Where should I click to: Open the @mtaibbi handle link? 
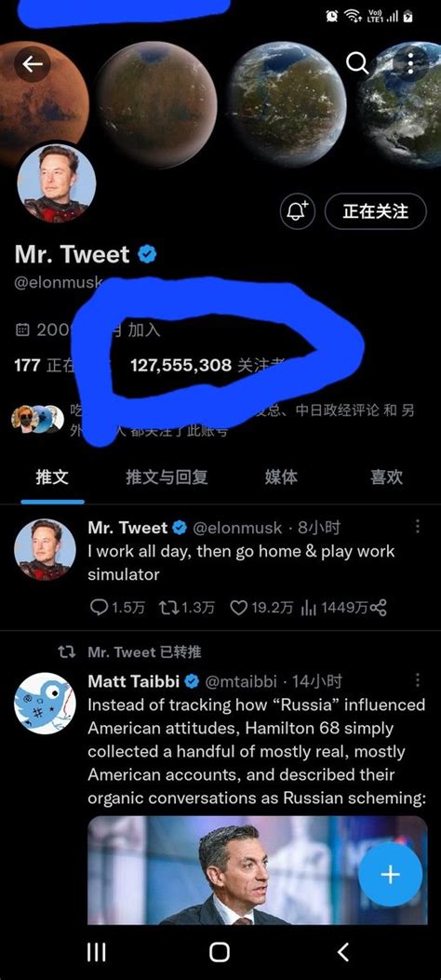(x=241, y=680)
